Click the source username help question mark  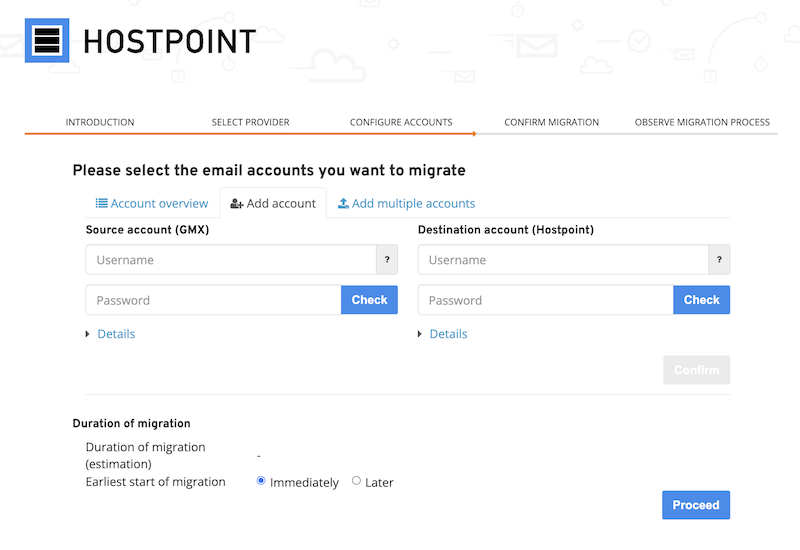(387, 260)
